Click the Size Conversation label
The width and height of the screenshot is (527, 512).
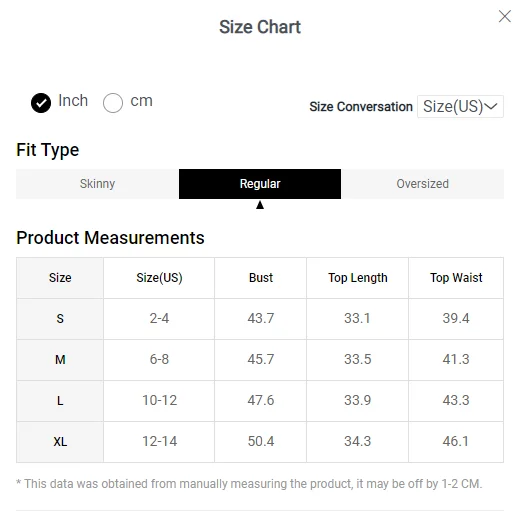(361, 107)
